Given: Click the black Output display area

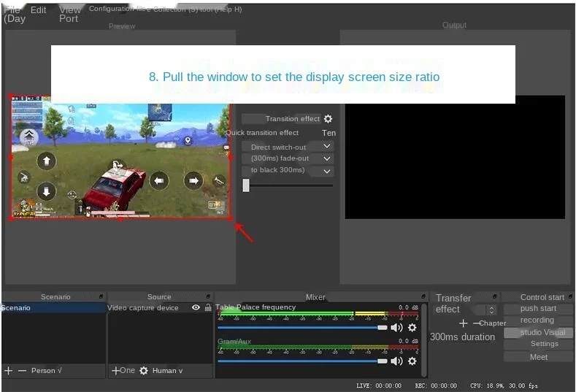Looking at the screenshot, I should tap(455, 157).
